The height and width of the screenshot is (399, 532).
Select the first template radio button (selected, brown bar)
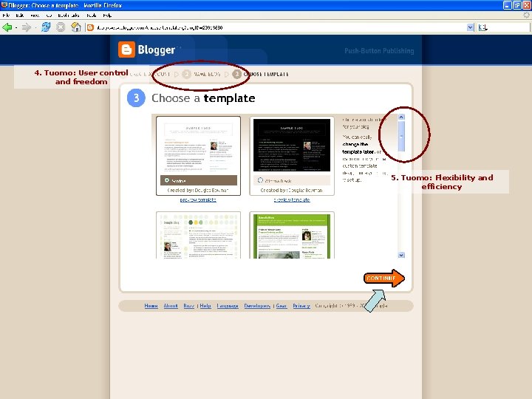166,180
